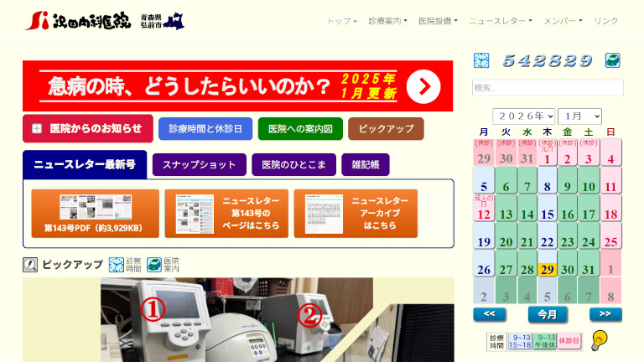Viewport: 644px width, 362px height.
Task: Open the ニュースレター 第143号 PDF thumbnail
Action: coord(95,213)
